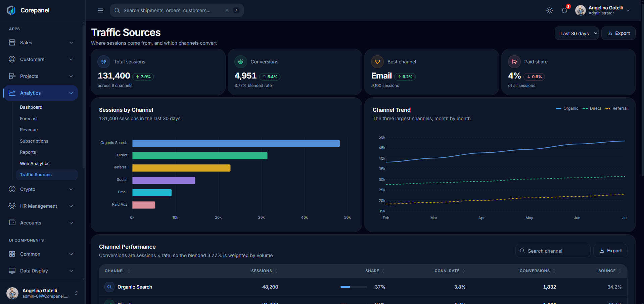
Task: Toggle the light/dark theme sun icon
Action: tap(549, 10)
